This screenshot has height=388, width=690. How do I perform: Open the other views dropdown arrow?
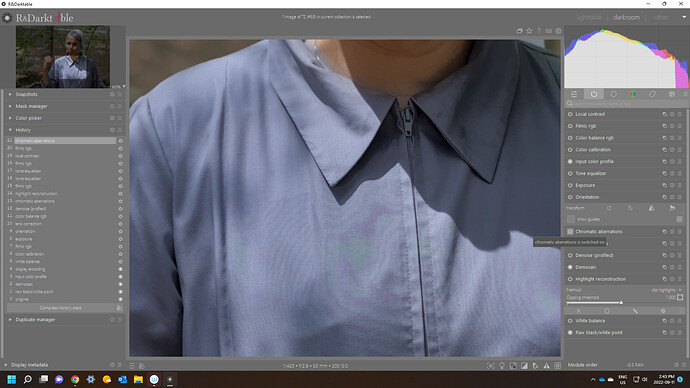pyautogui.click(x=684, y=17)
